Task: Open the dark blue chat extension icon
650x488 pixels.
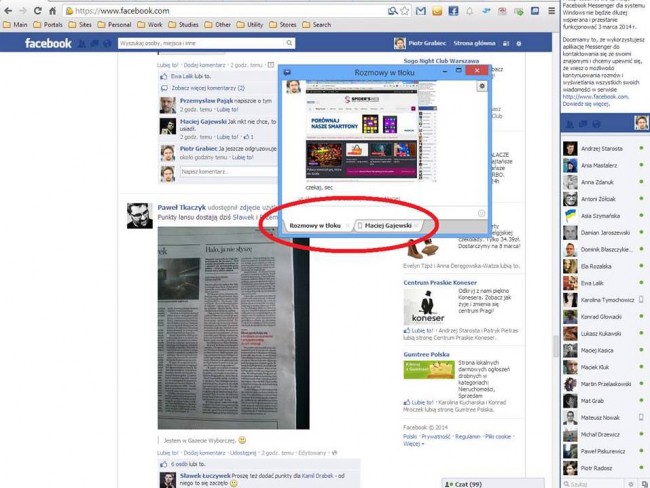Action: (535, 11)
